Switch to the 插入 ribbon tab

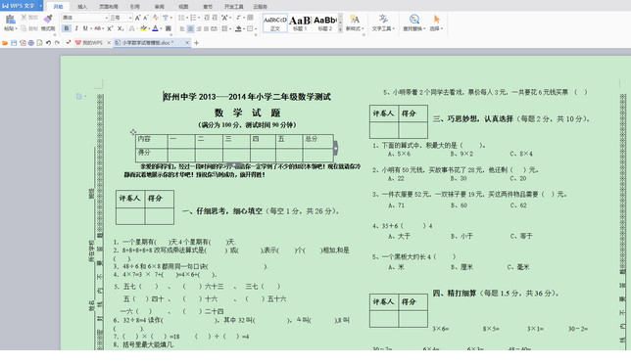[x=82, y=7]
